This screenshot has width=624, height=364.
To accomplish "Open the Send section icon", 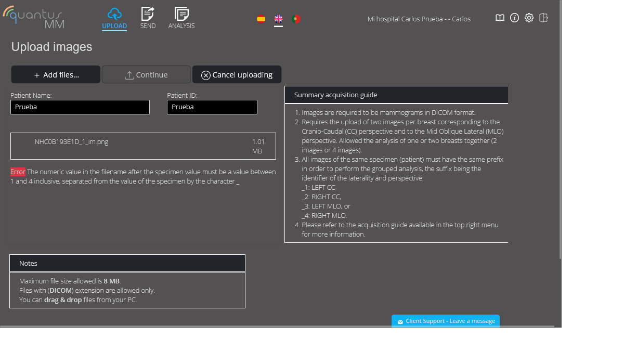I will (148, 14).
